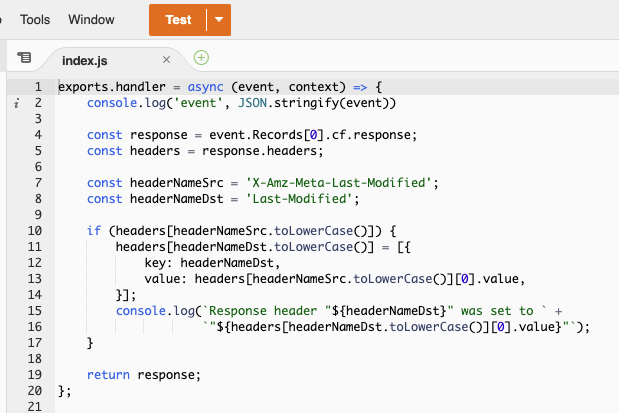
Task: Switch to the index.js tab
Action: pos(85,60)
